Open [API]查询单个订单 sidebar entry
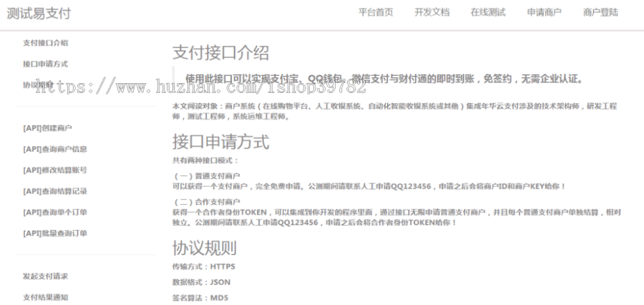Image resolution: width=644 pixels, height=305 pixels. point(55,212)
